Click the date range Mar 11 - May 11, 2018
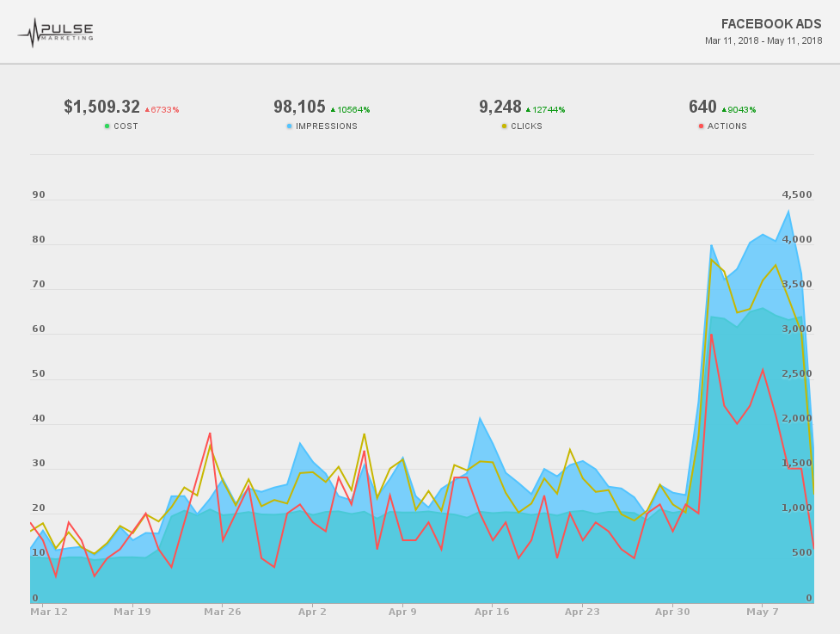Image resolution: width=840 pixels, height=634 pixels. point(763,40)
